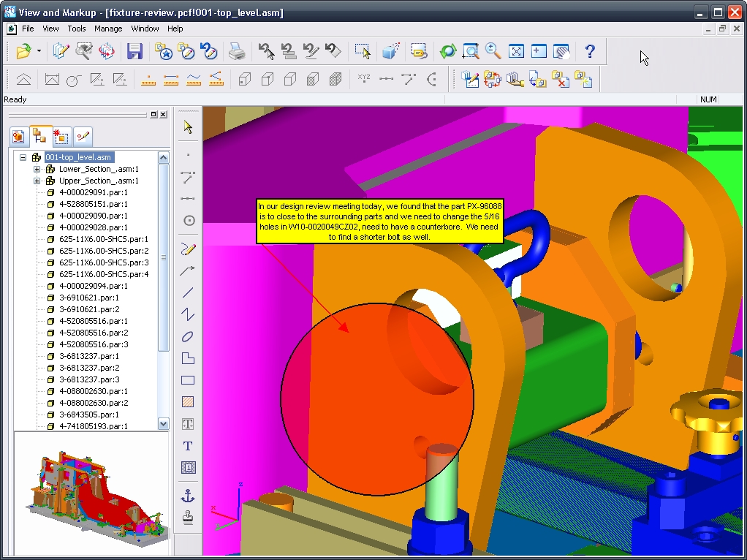Click the folder with blue star icon

164,51
